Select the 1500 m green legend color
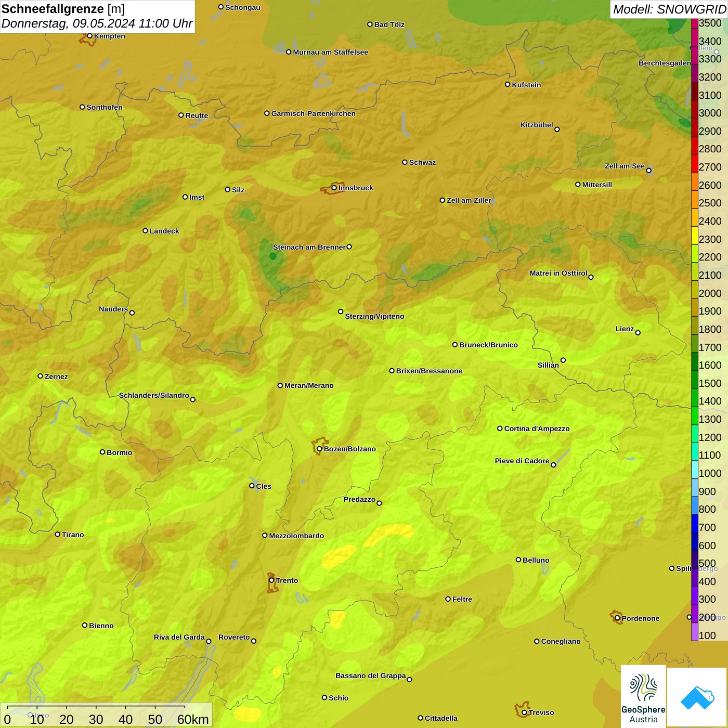 tap(695, 379)
